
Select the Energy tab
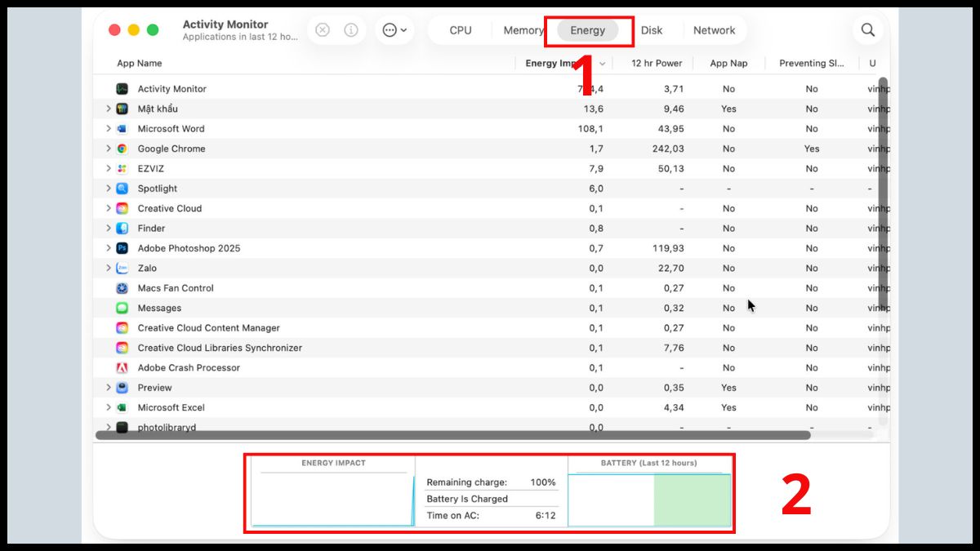(x=588, y=30)
